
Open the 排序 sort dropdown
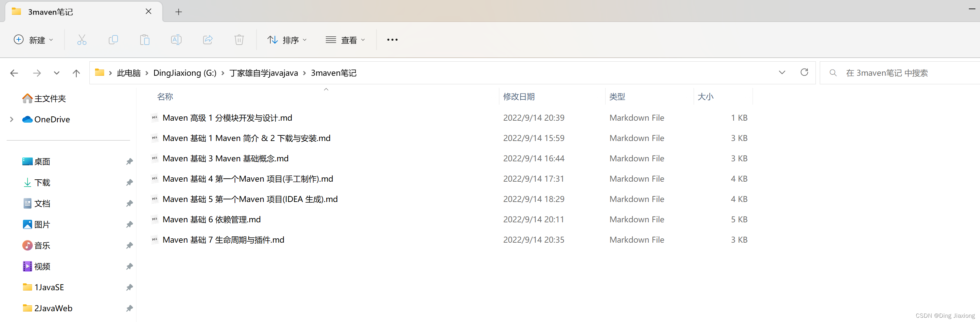click(x=287, y=40)
